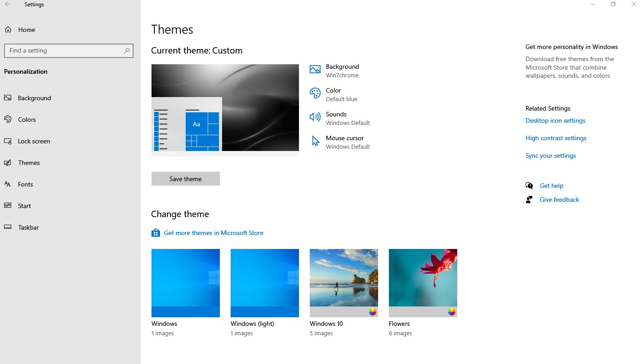Click the Save theme button
Viewport: 642px width, 364px height.
click(186, 179)
